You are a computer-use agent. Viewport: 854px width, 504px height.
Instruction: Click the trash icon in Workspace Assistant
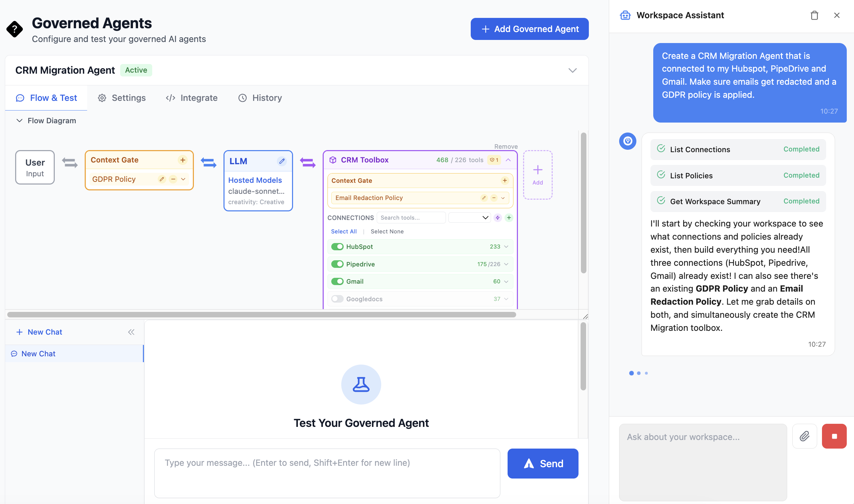pos(814,15)
